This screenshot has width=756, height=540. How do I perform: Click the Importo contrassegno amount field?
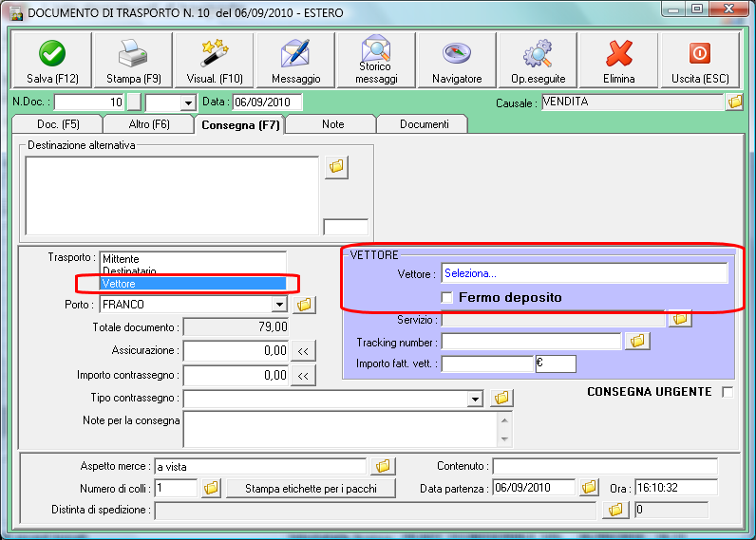(236, 375)
